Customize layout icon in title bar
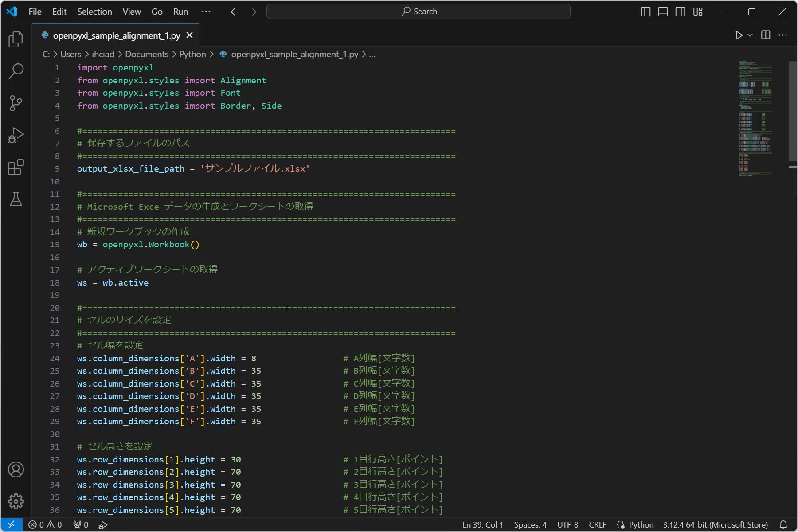This screenshot has width=798, height=532. (x=698, y=12)
